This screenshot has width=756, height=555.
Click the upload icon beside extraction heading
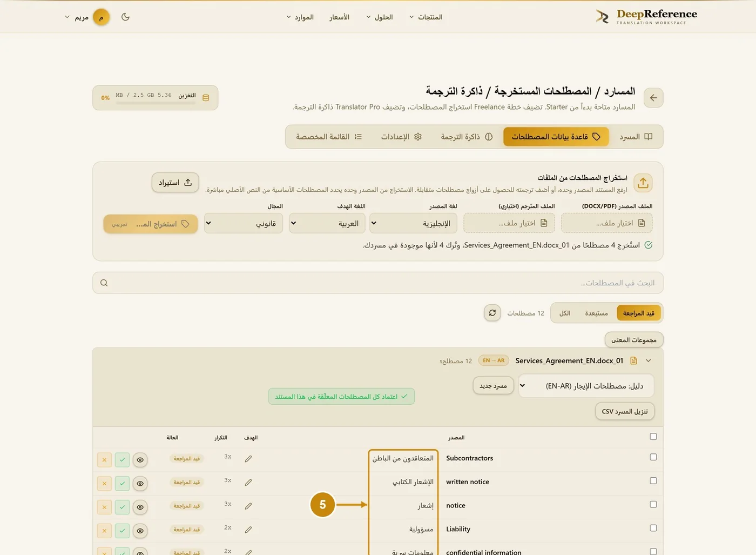pyautogui.click(x=643, y=183)
